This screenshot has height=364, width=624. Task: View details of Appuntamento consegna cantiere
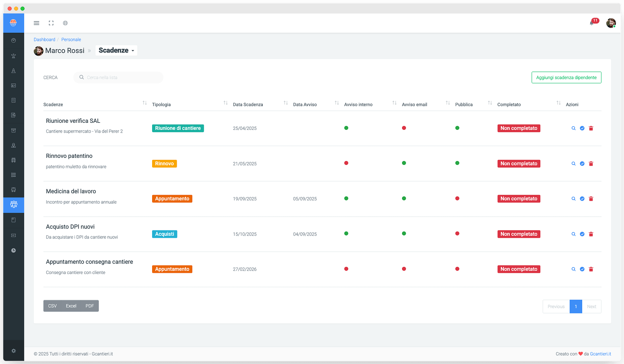point(573,269)
